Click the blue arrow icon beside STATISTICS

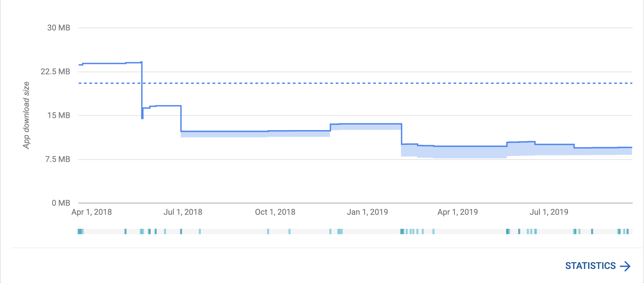point(625,265)
